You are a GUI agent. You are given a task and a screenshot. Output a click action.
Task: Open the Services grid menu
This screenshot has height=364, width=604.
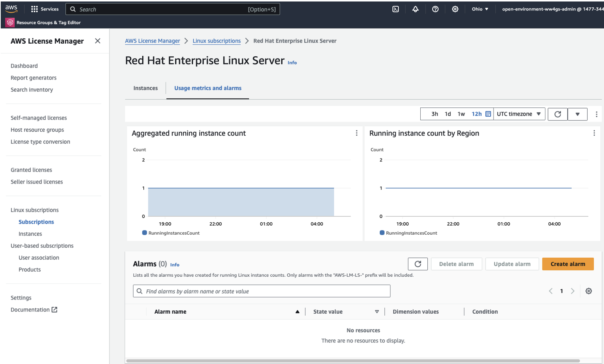[45, 9]
